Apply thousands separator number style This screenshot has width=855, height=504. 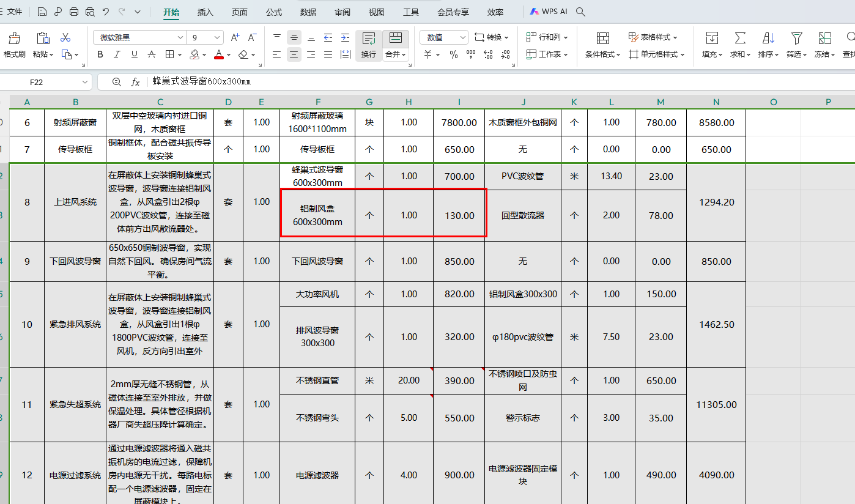471,54
